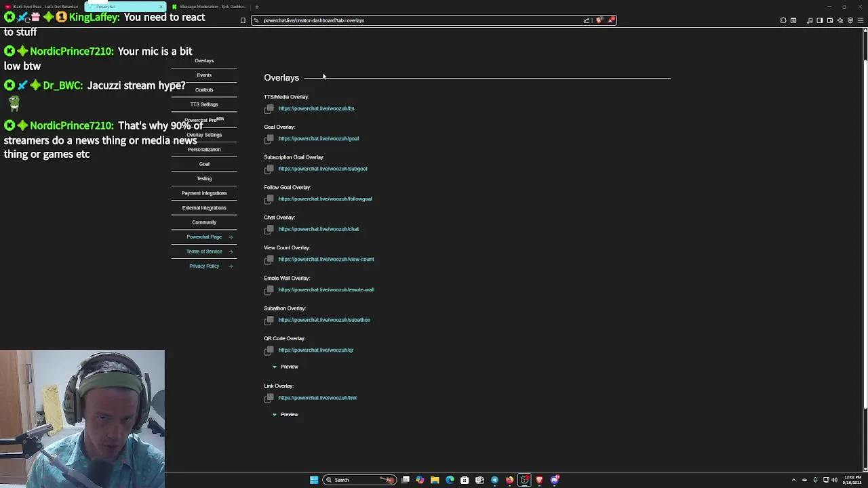Open a new browser tab

coord(257,7)
